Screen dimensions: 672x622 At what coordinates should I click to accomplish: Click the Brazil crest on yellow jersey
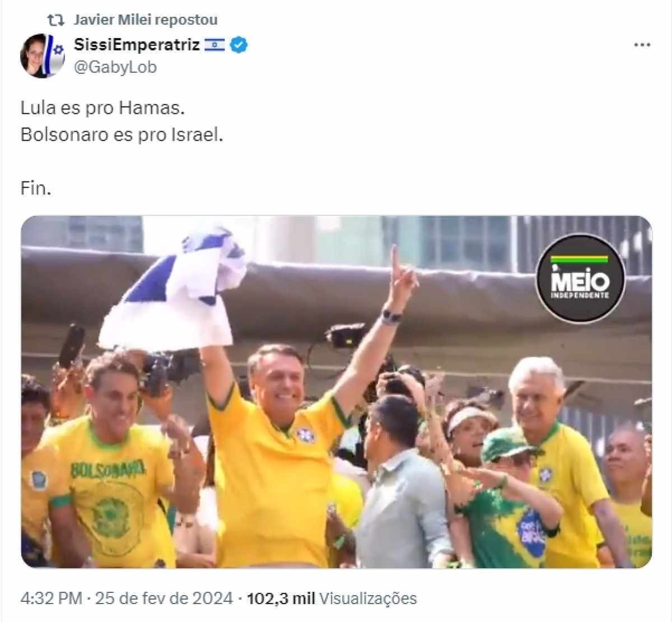click(305, 435)
